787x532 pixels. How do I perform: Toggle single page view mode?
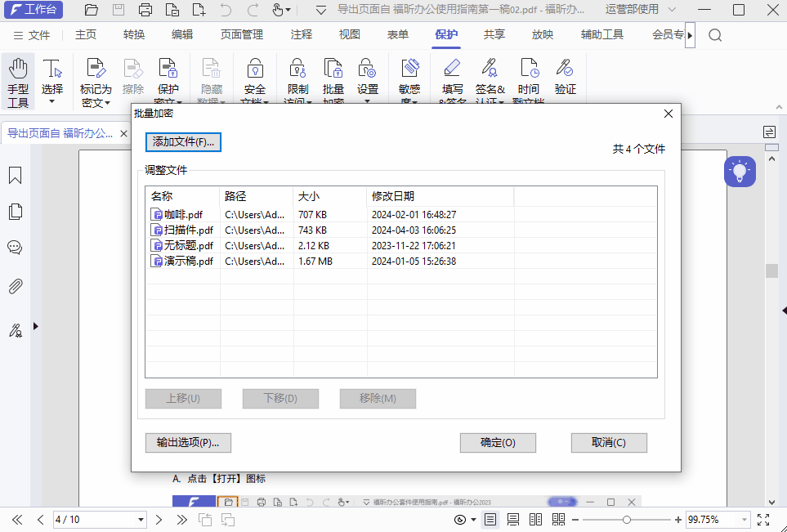pos(490,519)
